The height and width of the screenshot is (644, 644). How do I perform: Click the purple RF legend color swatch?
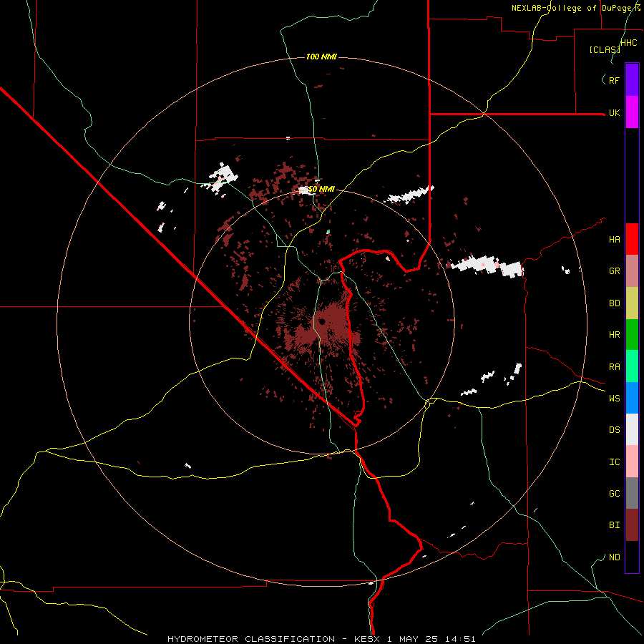[632, 80]
